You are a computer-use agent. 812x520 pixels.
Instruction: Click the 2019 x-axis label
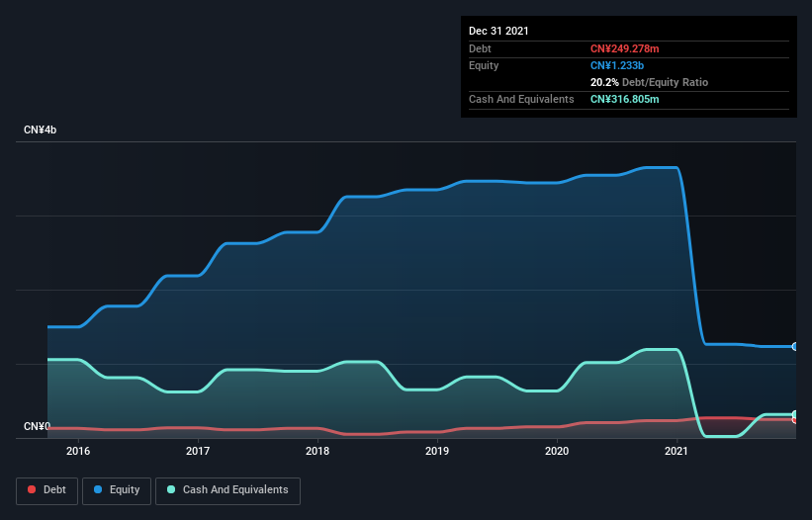pyautogui.click(x=437, y=451)
